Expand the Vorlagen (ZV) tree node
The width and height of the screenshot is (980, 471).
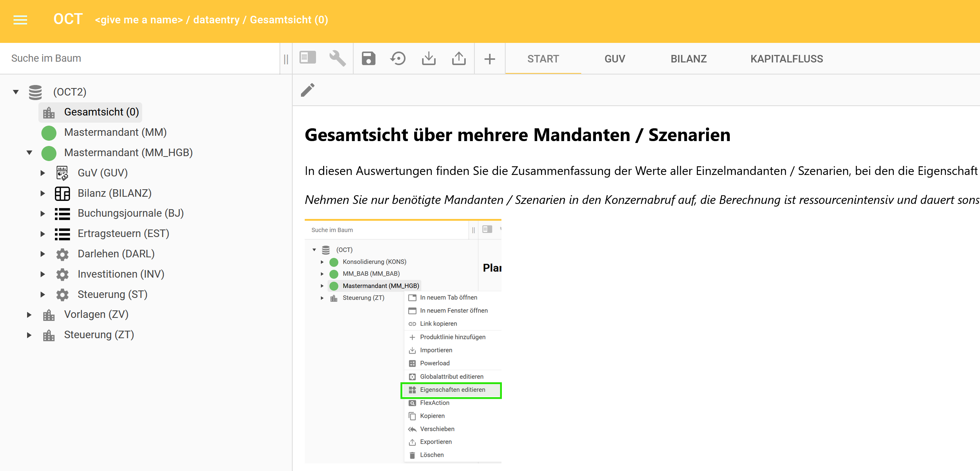[30, 314]
